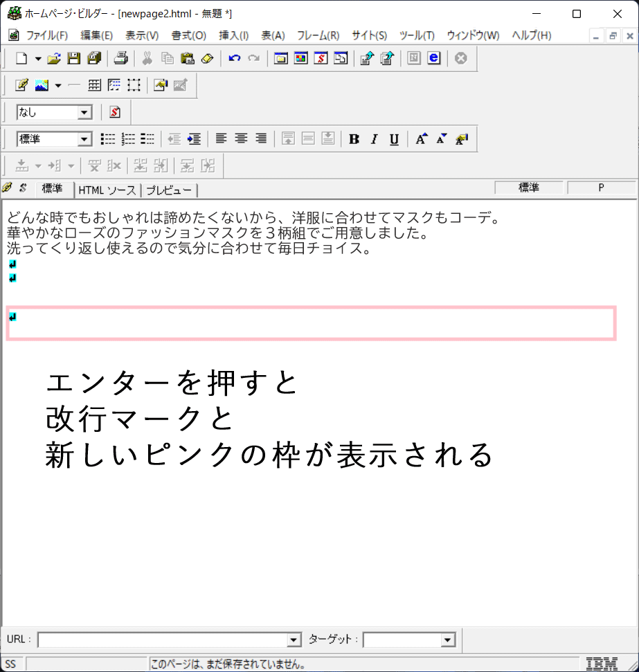Click the undo arrow icon
Viewport: 639px width, 672px height.
pyautogui.click(x=235, y=59)
